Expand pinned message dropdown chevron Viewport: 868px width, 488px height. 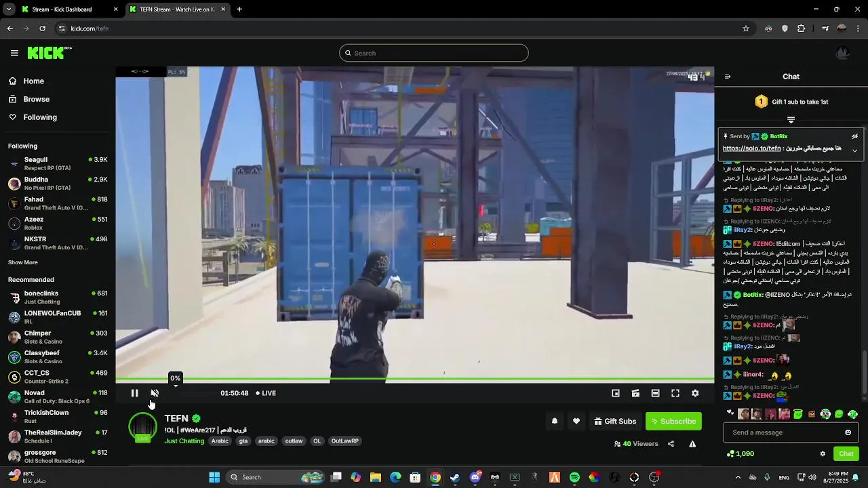click(x=854, y=150)
